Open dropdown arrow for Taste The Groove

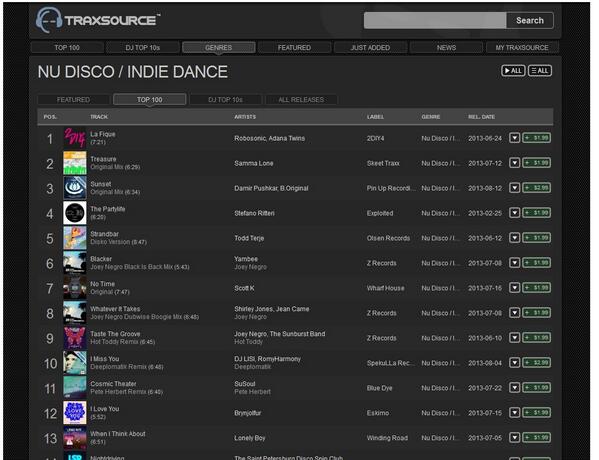515,338
